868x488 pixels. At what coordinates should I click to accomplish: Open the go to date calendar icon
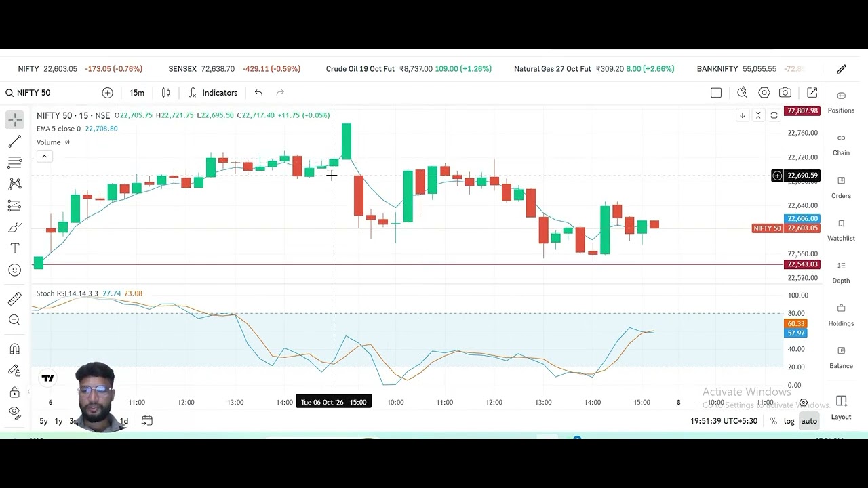[x=146, y=421]
